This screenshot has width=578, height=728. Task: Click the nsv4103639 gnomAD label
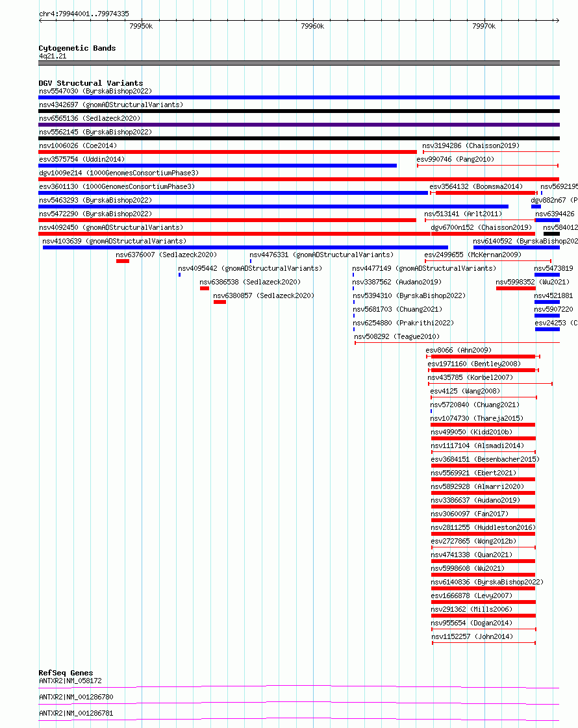click(114, 241)
